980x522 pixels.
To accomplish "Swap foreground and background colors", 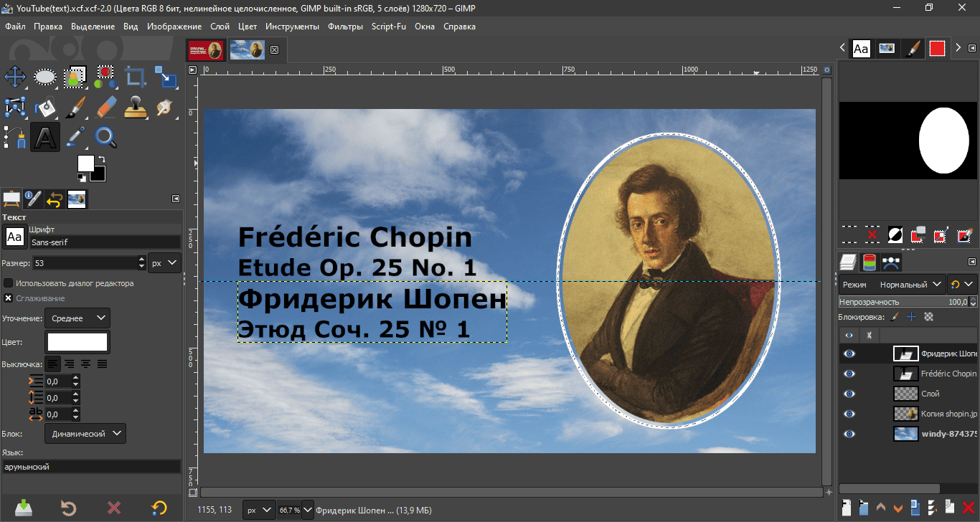I will pyautogui.click(x=102, y=159).
